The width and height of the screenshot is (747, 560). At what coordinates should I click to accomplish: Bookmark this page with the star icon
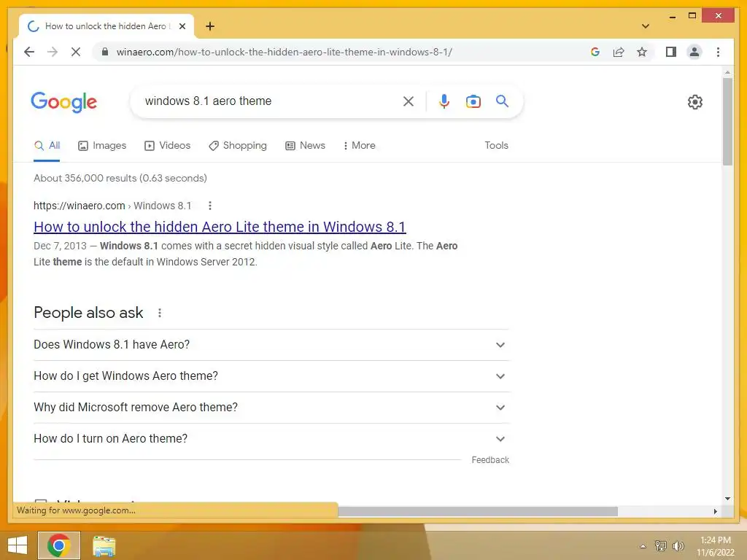tap(642, 52)
